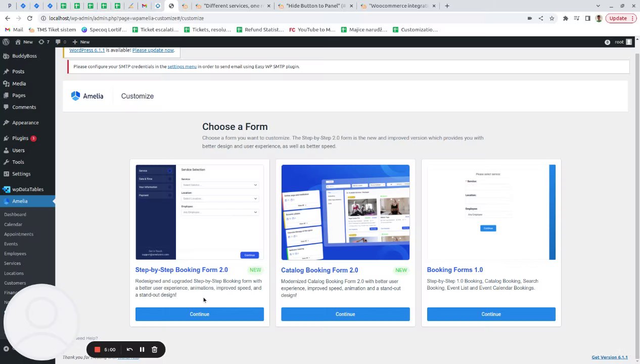Open a new browser tab with plus
This screenshot has width=640, height=364.
click(x=447, y=6)
